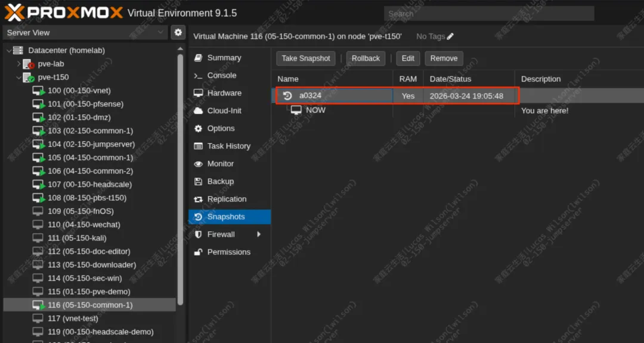Open the Console tab
This screenshot has width=644, height=343.
(x=230, y=75)
